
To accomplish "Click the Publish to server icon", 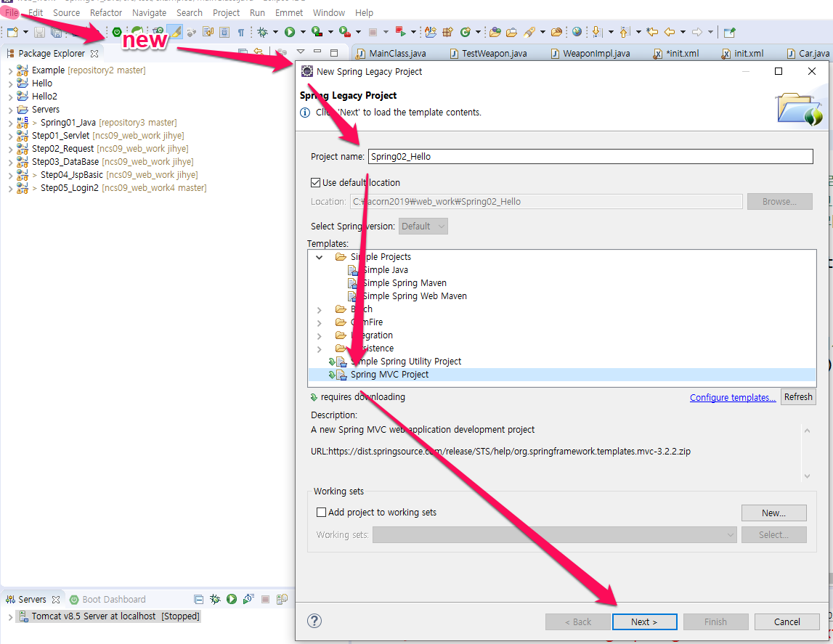I will [282, 599].
